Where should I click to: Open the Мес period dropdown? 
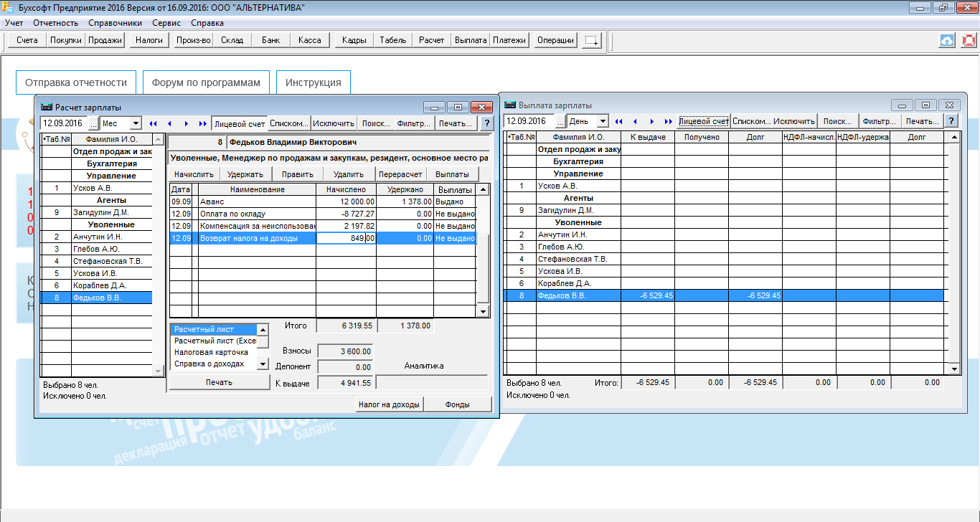click(x=136, y=123)
